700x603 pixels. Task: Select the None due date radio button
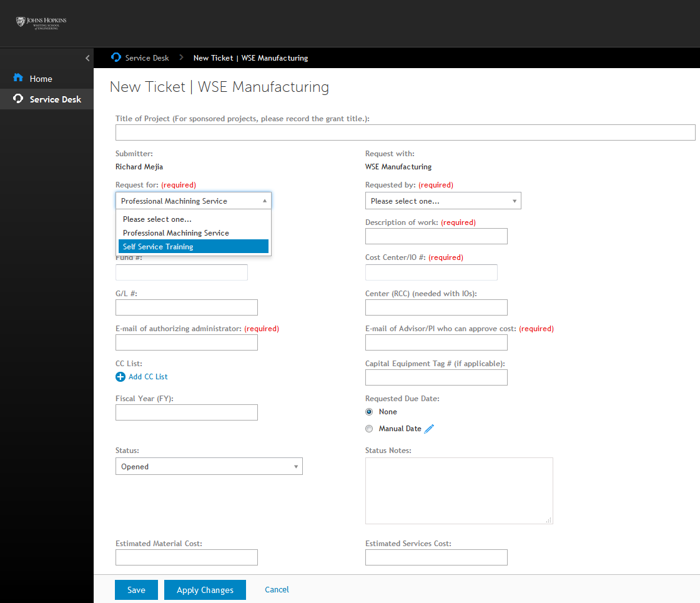[x=369, y=412]
